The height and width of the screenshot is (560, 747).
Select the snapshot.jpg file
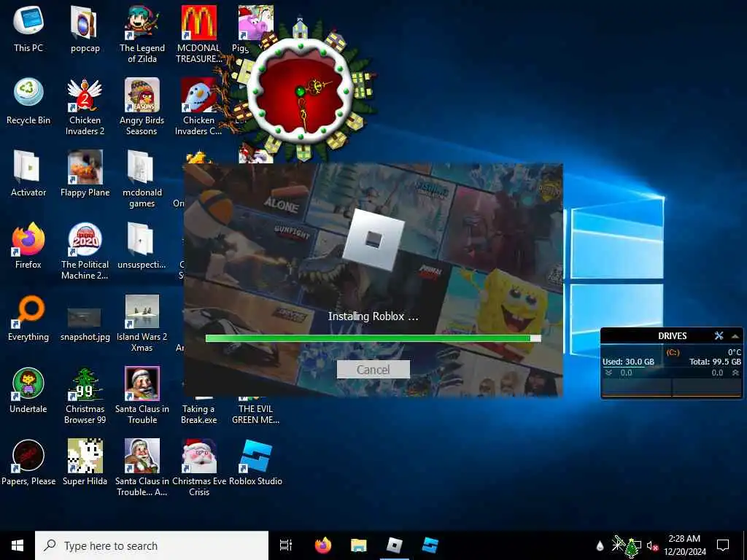tap(85, 323)
